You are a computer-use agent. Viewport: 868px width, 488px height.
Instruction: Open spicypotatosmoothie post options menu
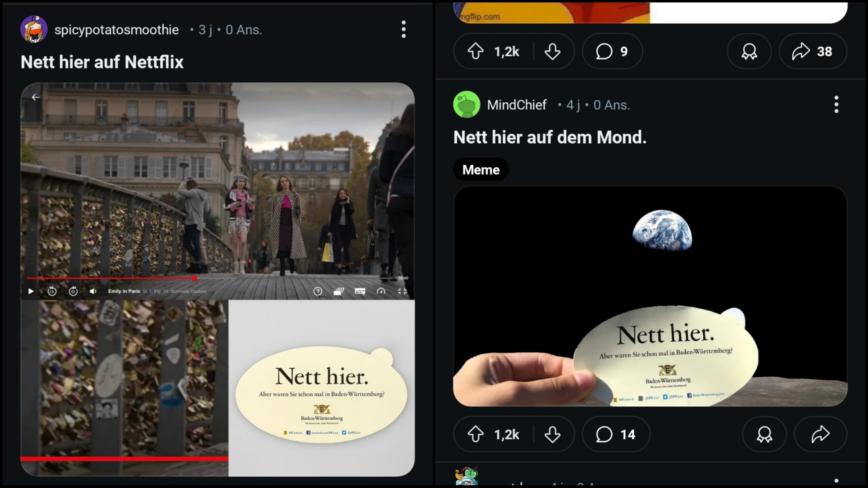tap(403, 30)
